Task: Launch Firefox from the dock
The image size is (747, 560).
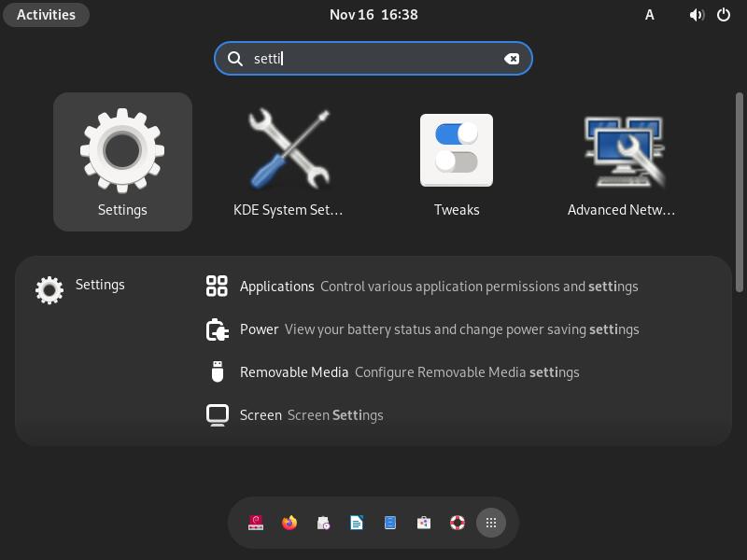Action: tap(289, 523)
